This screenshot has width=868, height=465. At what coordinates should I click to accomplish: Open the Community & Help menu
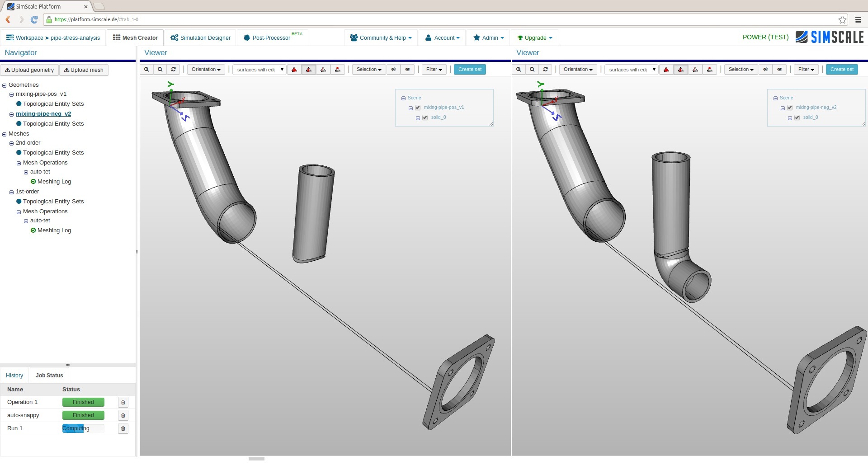(x=380, y=38)
